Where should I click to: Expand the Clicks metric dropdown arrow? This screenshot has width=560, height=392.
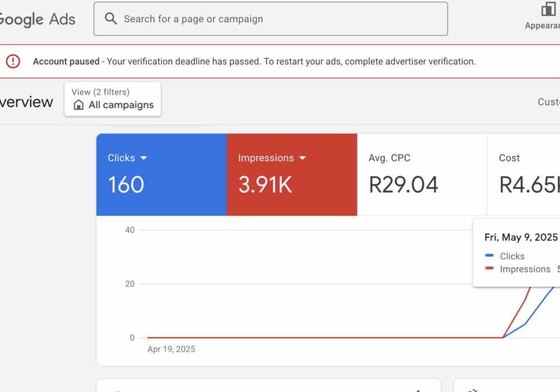(143, 158)
